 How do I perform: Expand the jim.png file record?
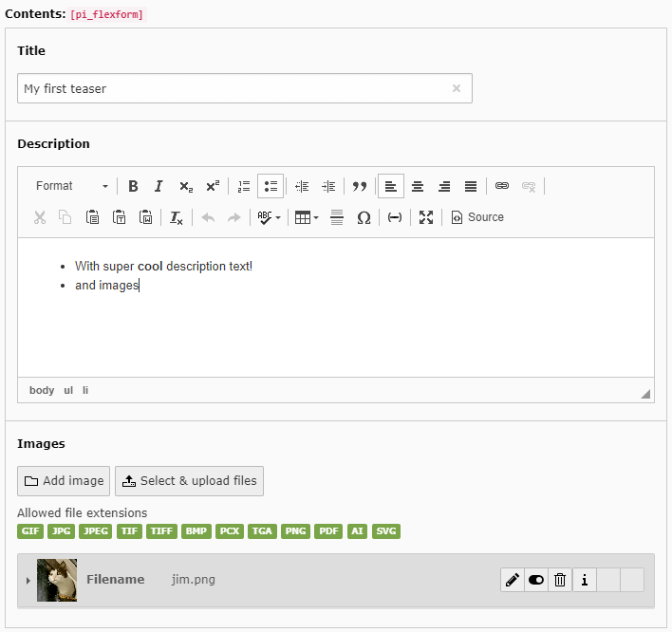tap(28, 580)
